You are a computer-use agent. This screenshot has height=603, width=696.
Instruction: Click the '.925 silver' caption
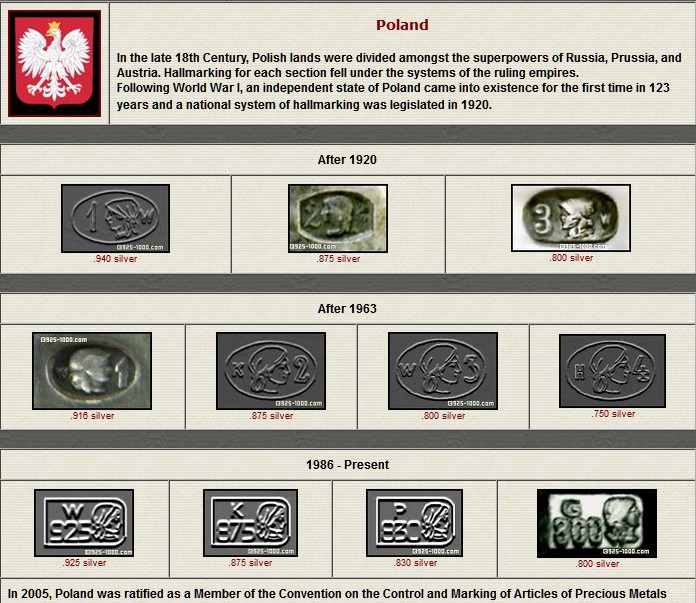[x=84, y=563]
